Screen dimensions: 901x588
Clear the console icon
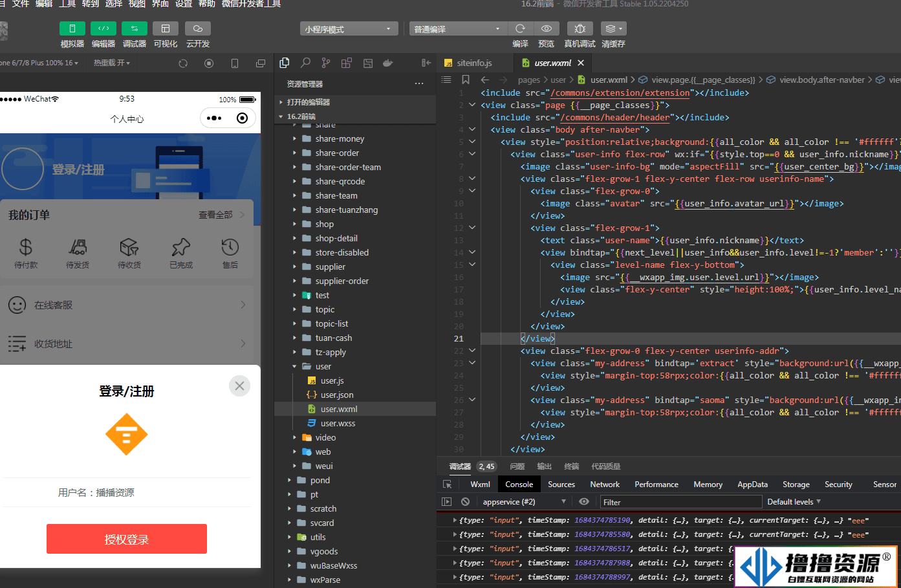coord(465,501)
